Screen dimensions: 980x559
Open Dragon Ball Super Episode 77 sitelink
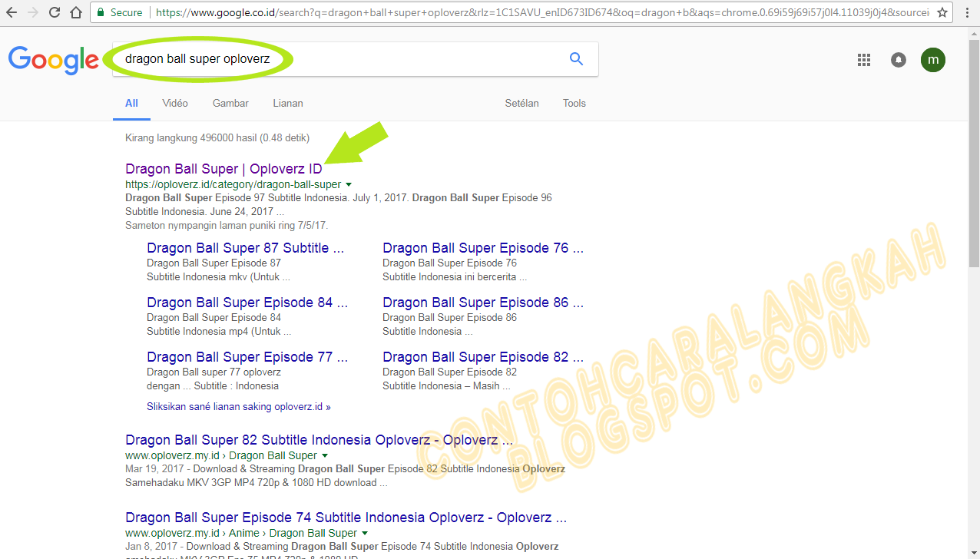pos(247,357)
